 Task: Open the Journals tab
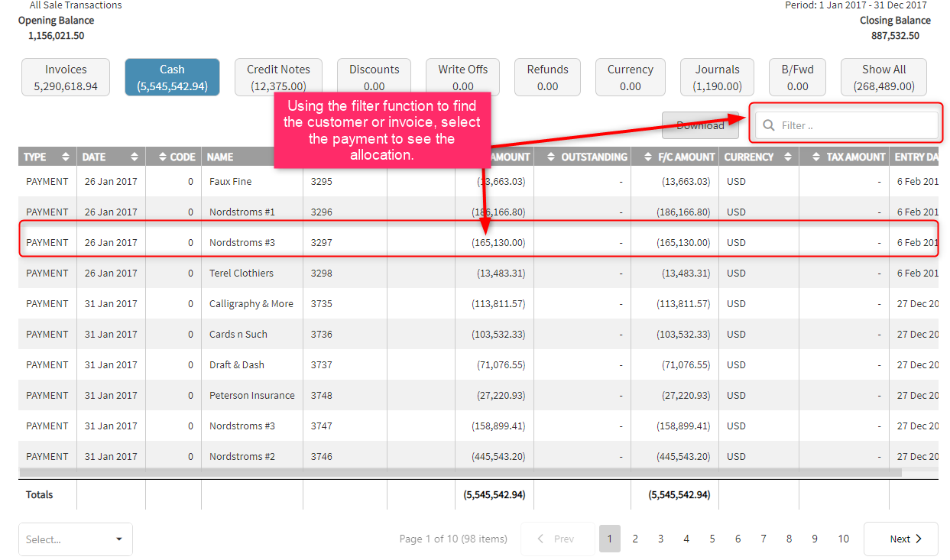[717, 77]
